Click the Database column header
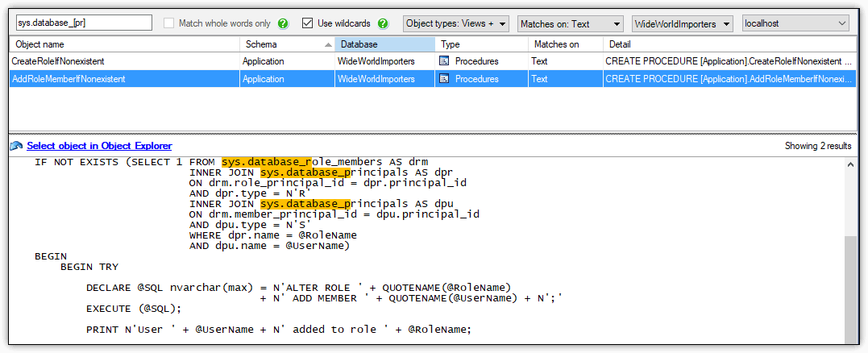 [383, 44]
